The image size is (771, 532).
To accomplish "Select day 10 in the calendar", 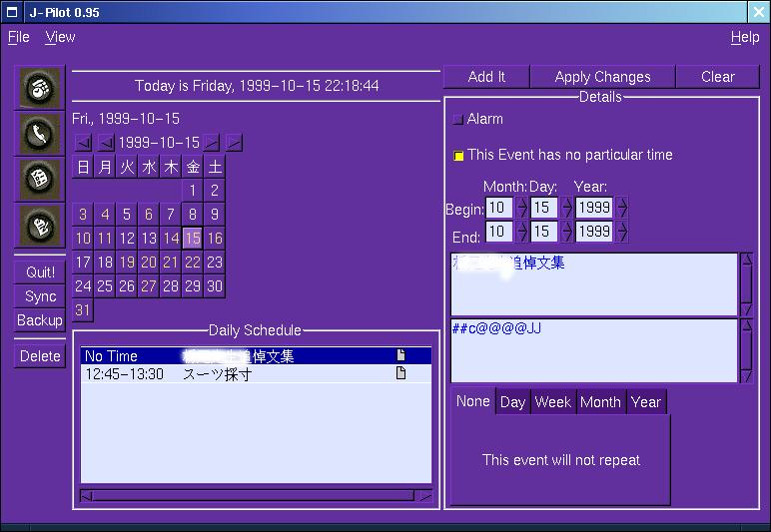I will [83, 239].
